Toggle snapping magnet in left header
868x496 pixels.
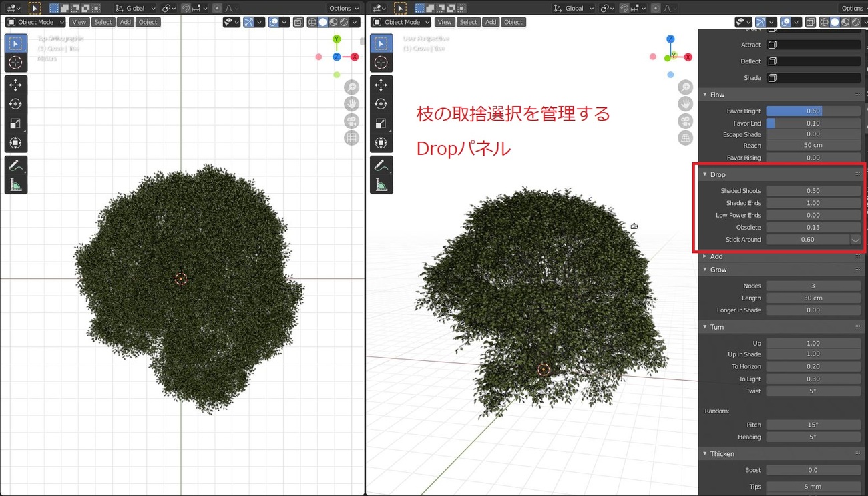186,8
